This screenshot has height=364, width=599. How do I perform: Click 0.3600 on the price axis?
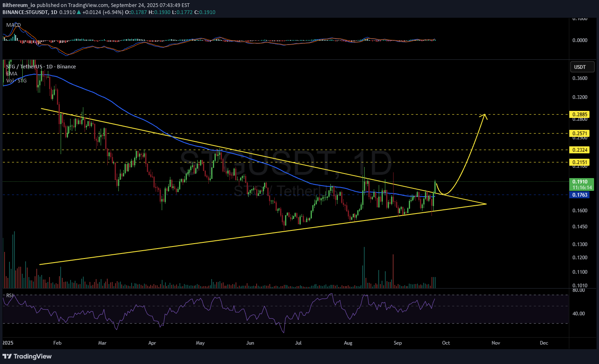[x=580, y=78]
